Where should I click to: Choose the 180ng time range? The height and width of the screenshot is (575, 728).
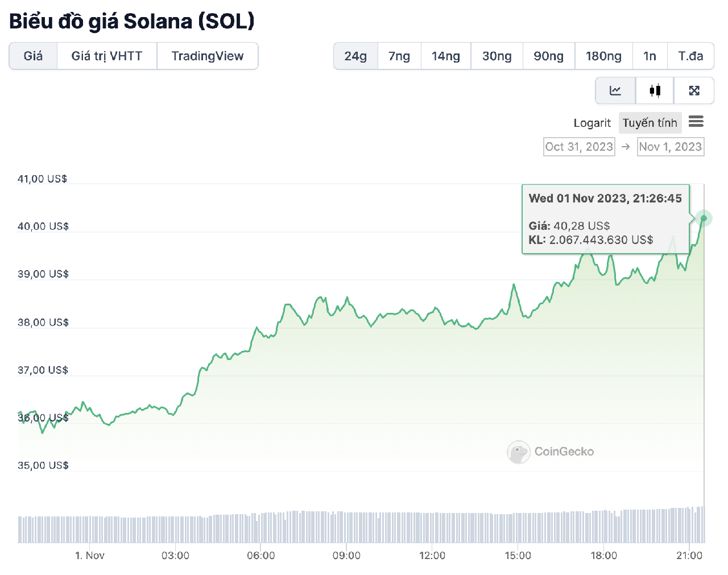603,56
